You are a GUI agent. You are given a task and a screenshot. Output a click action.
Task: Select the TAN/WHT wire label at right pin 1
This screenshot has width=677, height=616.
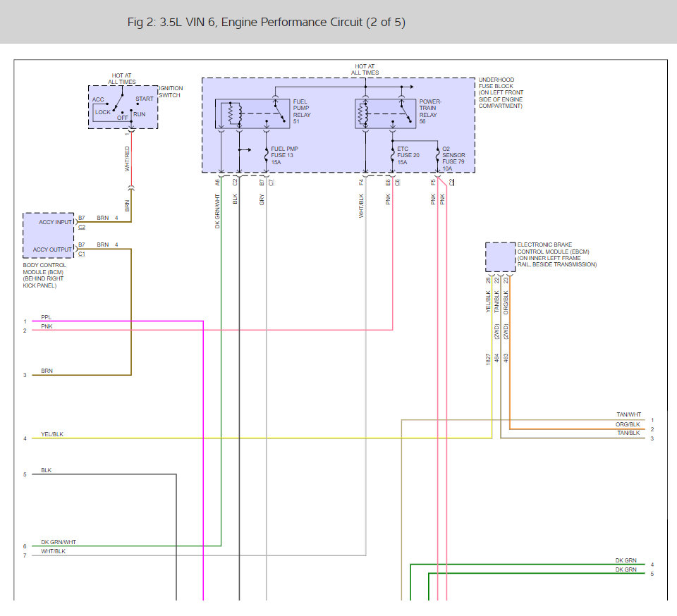pos(628,414)
